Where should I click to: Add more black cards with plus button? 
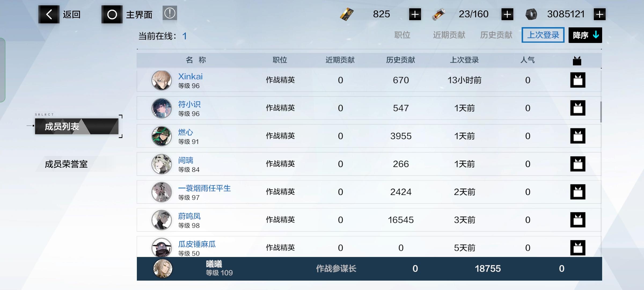(x=415, y=14)
